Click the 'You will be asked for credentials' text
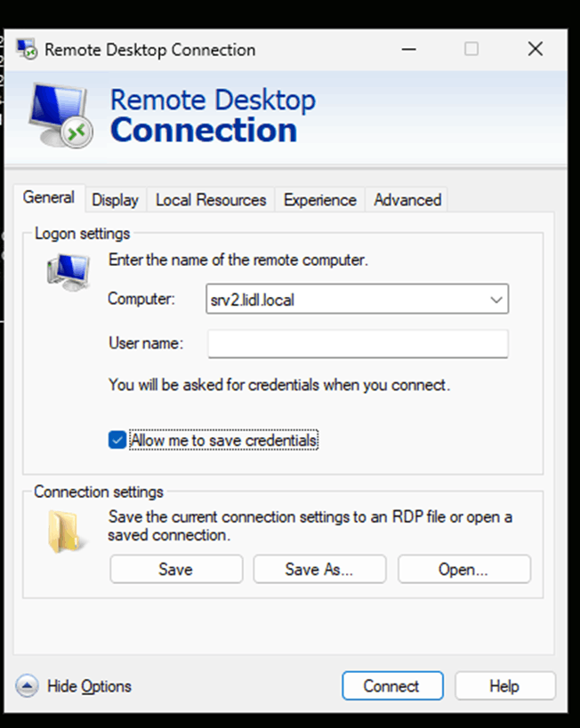Image resolution: width=580 pixels, height=728 pixels. 279,385
